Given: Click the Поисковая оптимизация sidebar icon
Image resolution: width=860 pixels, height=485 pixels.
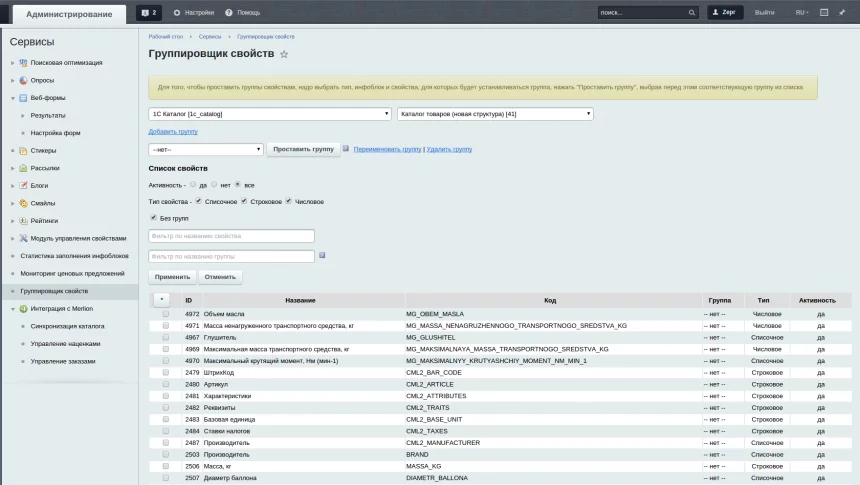Looking at the screenshot, I should click(23, 63).
